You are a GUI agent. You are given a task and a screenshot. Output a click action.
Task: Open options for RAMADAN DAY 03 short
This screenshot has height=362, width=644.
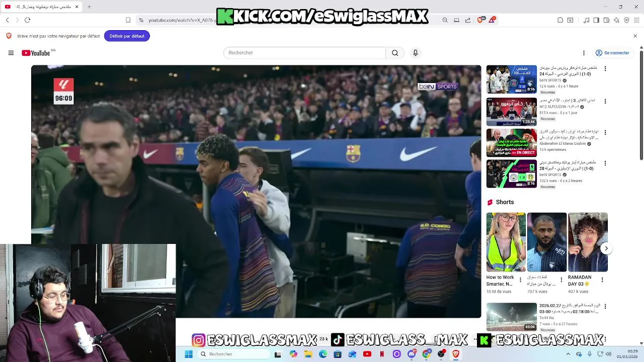[602, 280]
